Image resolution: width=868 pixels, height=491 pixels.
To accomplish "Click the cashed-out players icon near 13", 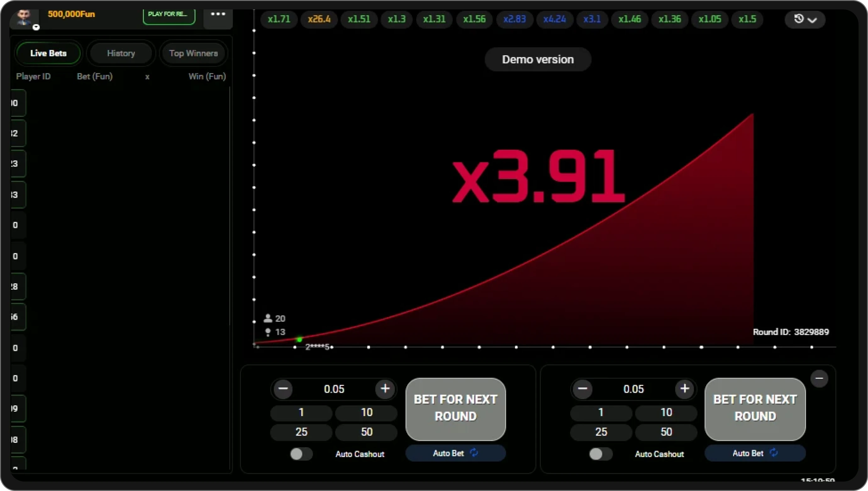I will pyautogui.click(x=268, y=332).
